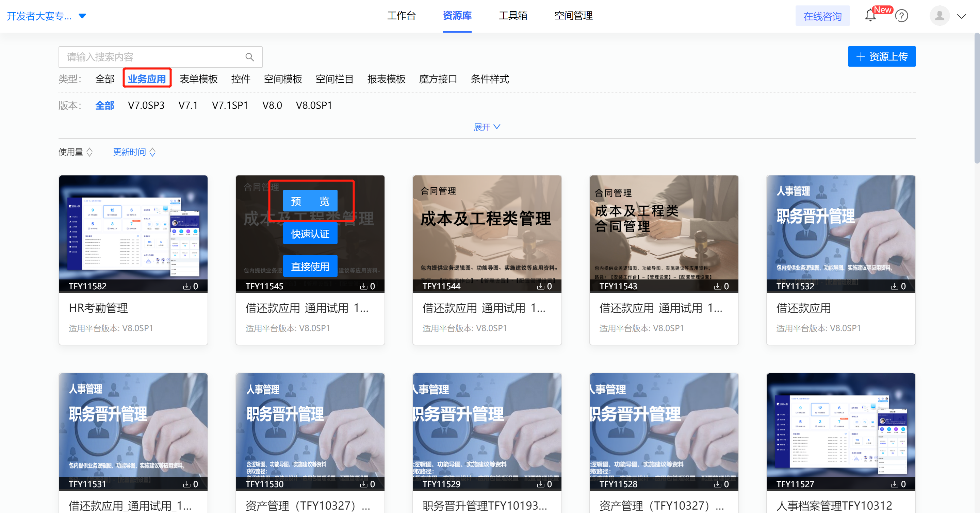Screen dimensions: 980x513
Task: Filter type by 空间模板
Action: coord(283,79)
